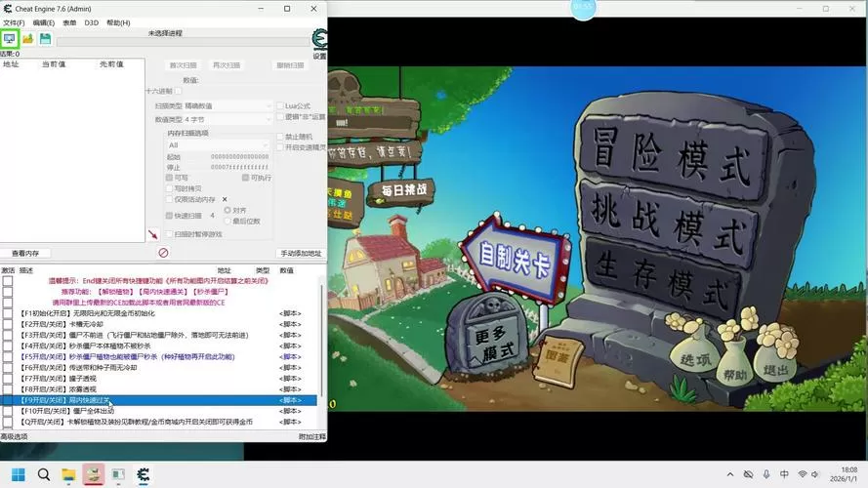This screenshot has width=868, height=488.
Task: Open the 编辑(E) menu
Action: click(44, 22)
